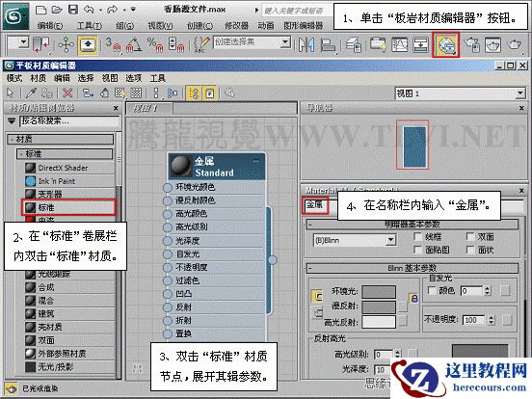Enable the 面贴图 face map checkbox
532x399 pixels.
coord(418,250)
